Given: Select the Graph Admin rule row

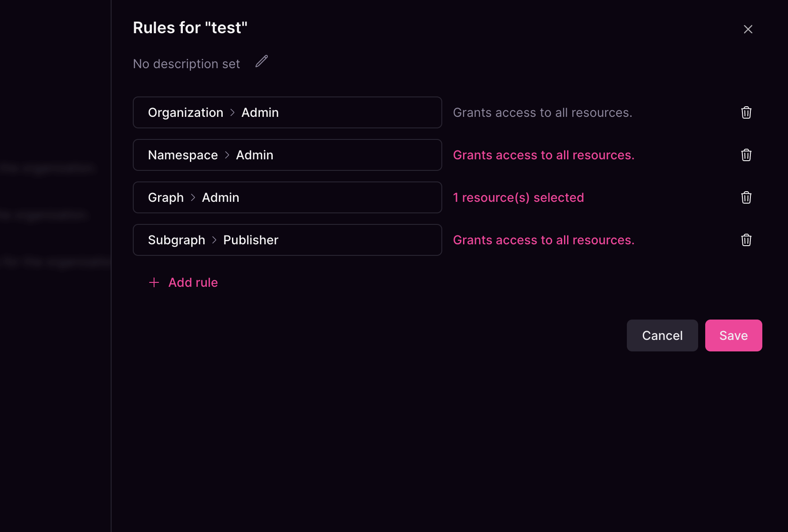Looking at the screenshot, I should (287, 197).
